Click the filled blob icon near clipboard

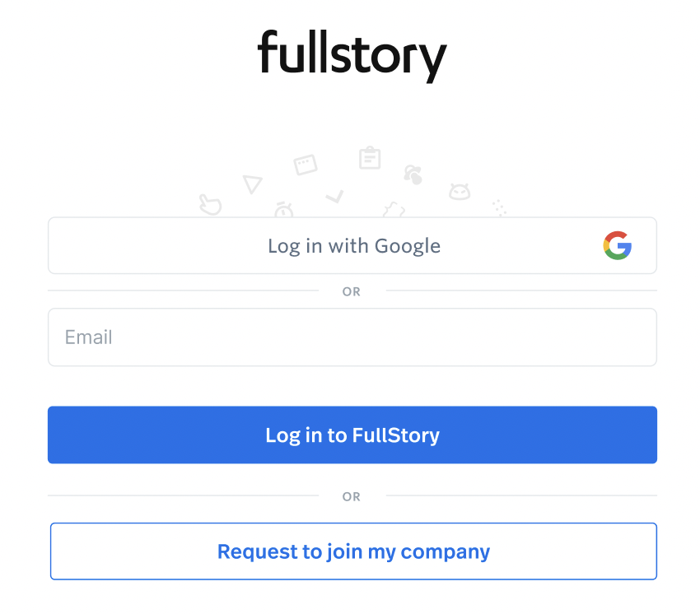click(x=413, y=174)
